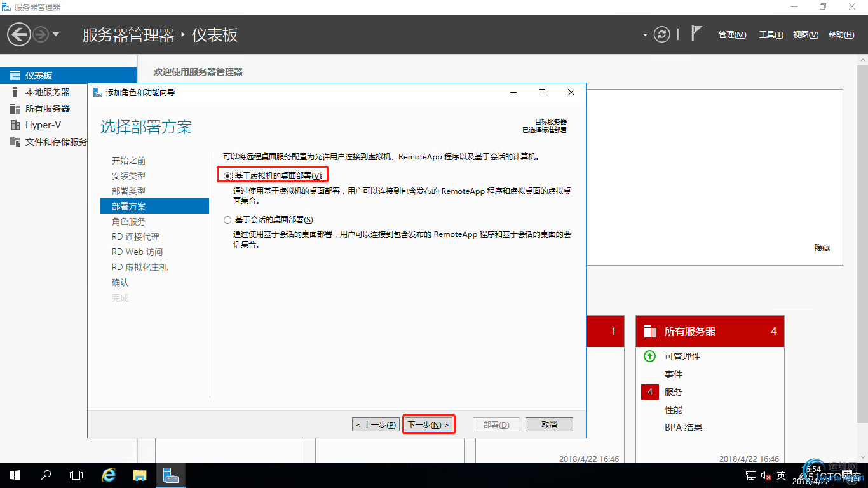The image size is (868, 488).
Task: Go to RD 虚拟化主机 wizard step
Action: [x=140, y=268]
